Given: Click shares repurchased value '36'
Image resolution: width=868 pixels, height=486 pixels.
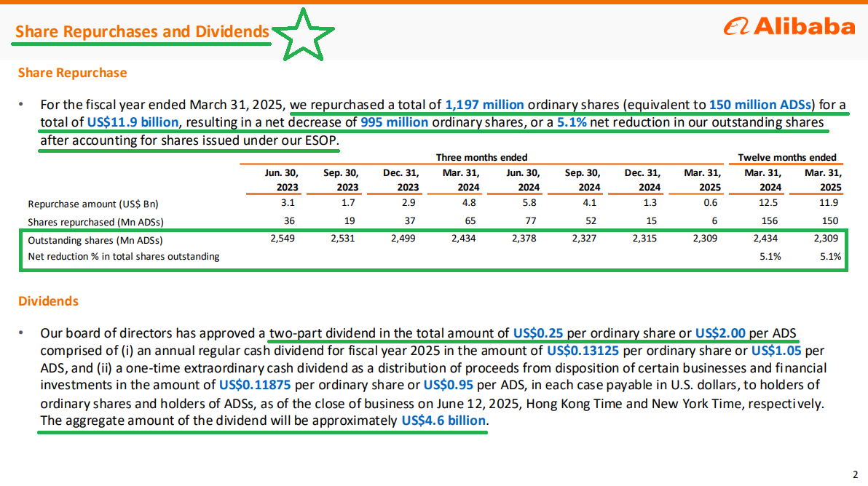Looking at the screenshot, I should (x=289, y=220).
